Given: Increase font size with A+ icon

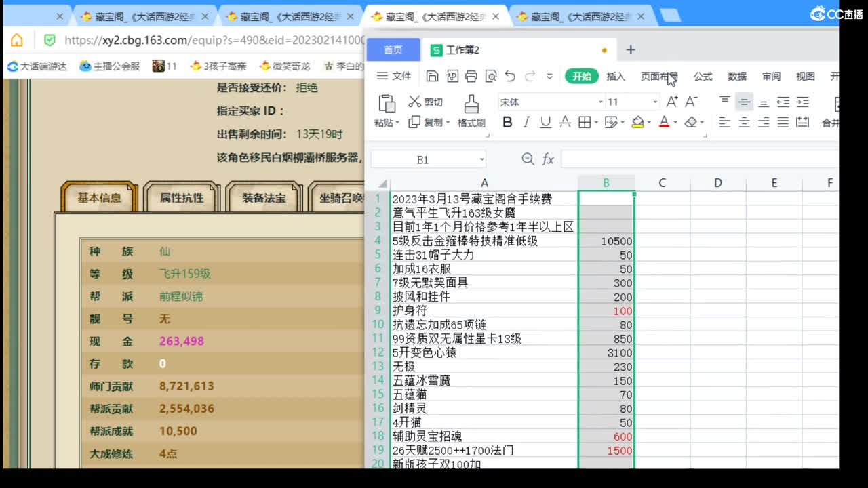Looking at the screenshot, I should click(x=672, y=102).
